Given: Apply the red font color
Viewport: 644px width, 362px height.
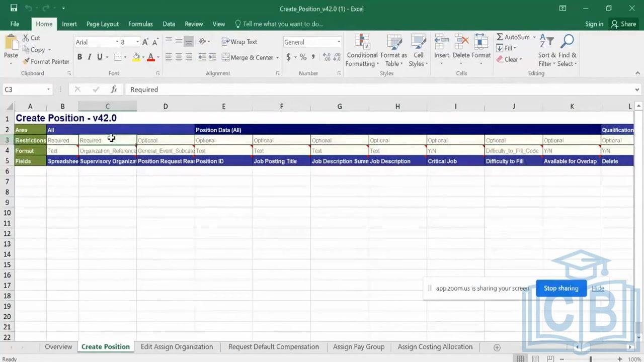Looking at the screenshot, I should (150, 57).
